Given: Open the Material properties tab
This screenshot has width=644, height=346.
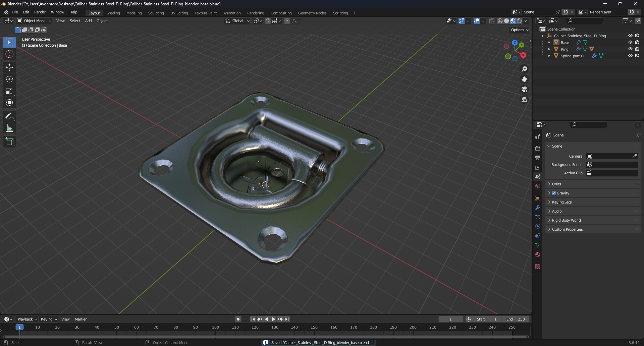Looking at the screenshot, I should 538,254.
